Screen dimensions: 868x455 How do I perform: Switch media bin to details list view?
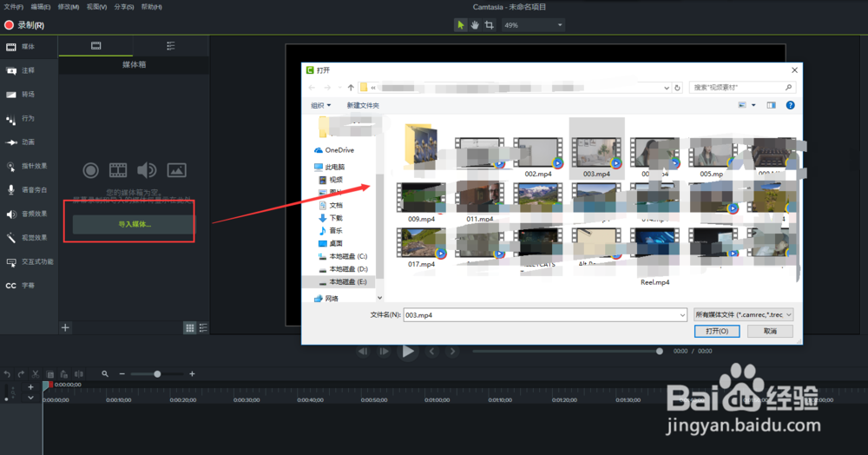pyautogui.click(x=203, y=328)
